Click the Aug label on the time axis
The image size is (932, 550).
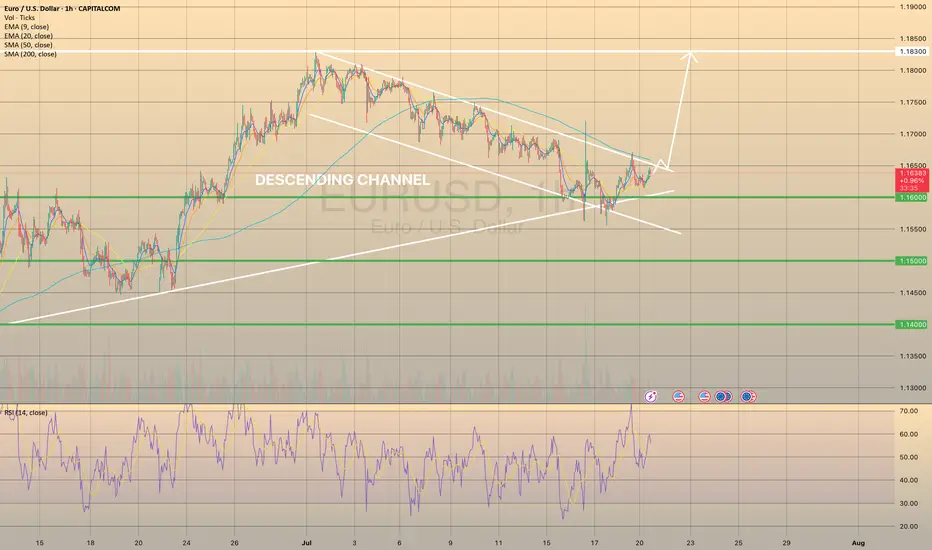coord(858,543)
